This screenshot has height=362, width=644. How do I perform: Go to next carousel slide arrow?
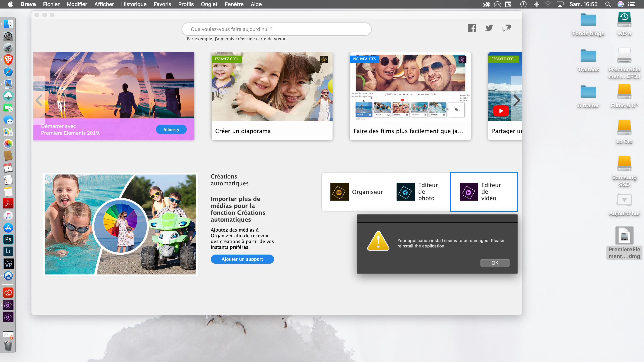517,100
